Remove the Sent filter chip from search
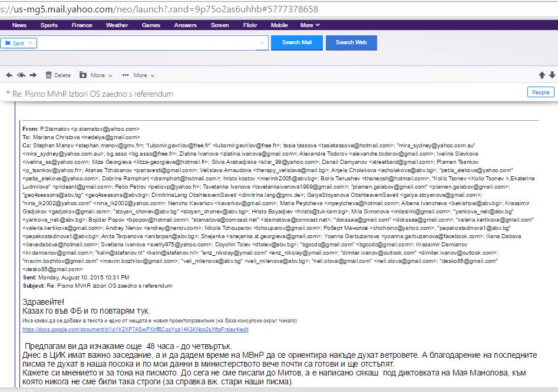This screenshot has height=392, width=558. (31, 43)
